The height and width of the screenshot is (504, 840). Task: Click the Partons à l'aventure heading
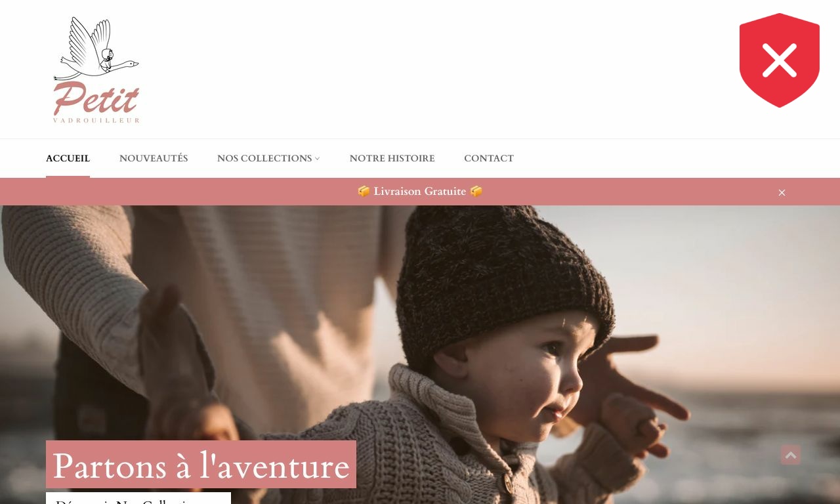coord(201,465)
